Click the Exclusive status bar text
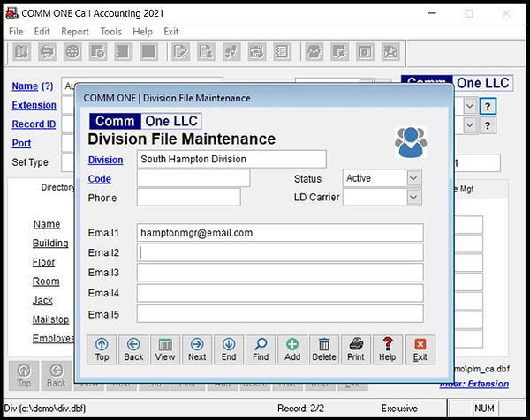Image resolution: width=530 pixels, height=420 pixels. tap(399, 409)
